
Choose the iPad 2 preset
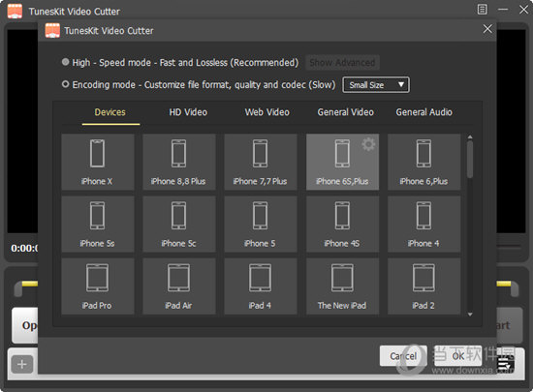[423, 286]
